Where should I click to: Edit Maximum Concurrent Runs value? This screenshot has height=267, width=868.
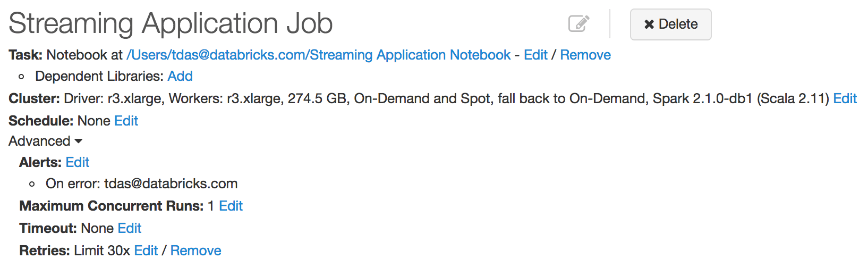[x=231, y=206]
